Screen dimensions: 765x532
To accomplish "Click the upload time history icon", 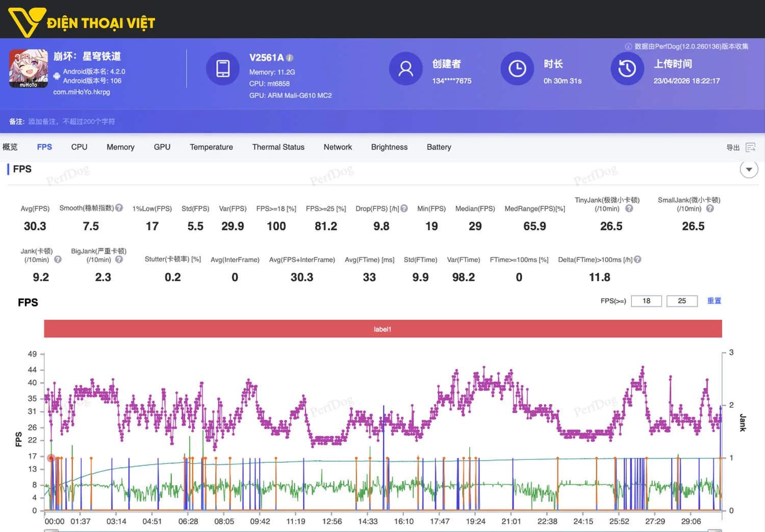I will pyautogui.click(x=627, y=68).
